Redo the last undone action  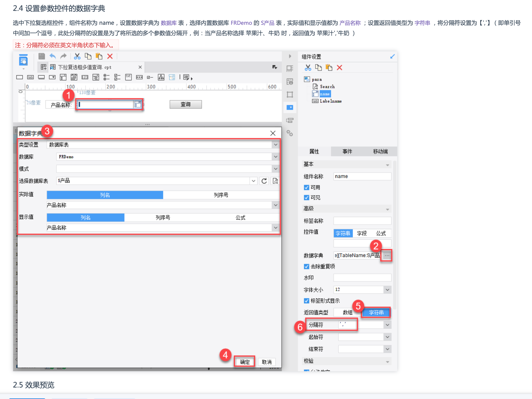(63, 56)
